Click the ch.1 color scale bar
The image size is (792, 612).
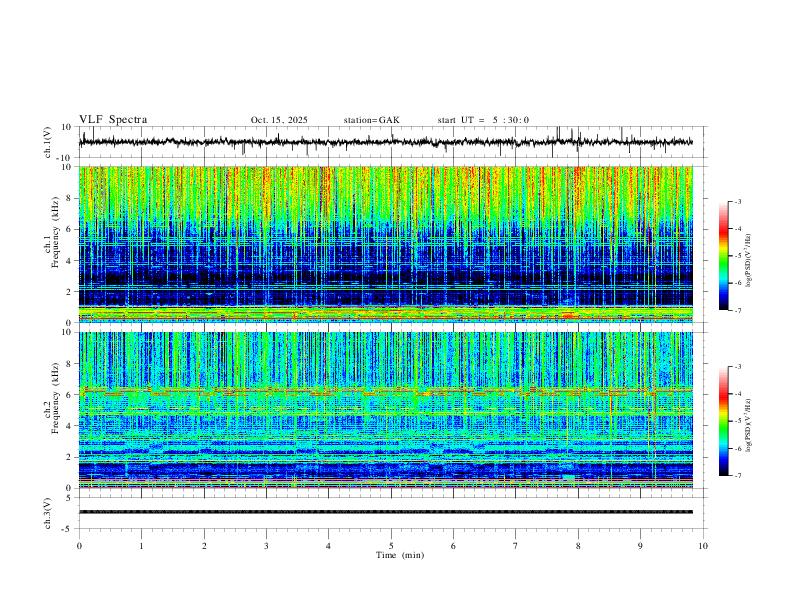(x=723, y=256)
